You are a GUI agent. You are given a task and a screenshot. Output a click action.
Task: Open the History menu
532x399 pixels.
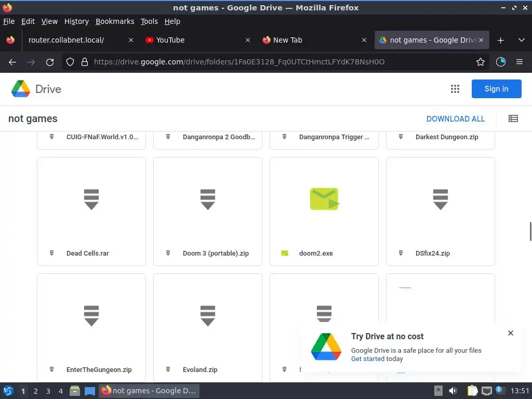(x=76, y=21)
